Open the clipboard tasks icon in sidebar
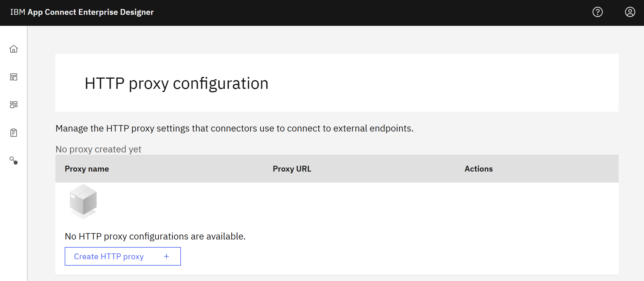 click(14, 133)
